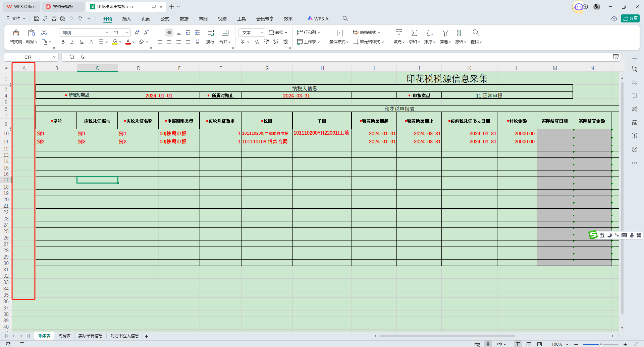Toggle Underline formatting

point(82,42)
